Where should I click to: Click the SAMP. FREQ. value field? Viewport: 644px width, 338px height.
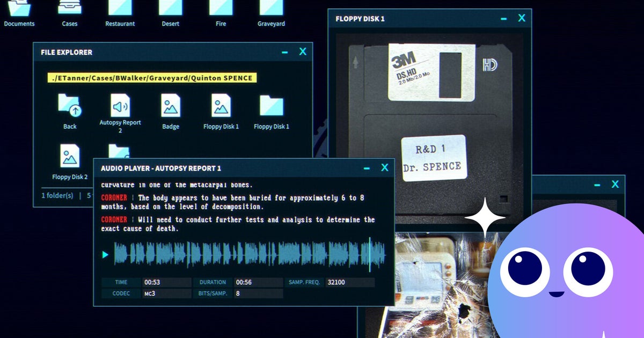click(349, 282)
